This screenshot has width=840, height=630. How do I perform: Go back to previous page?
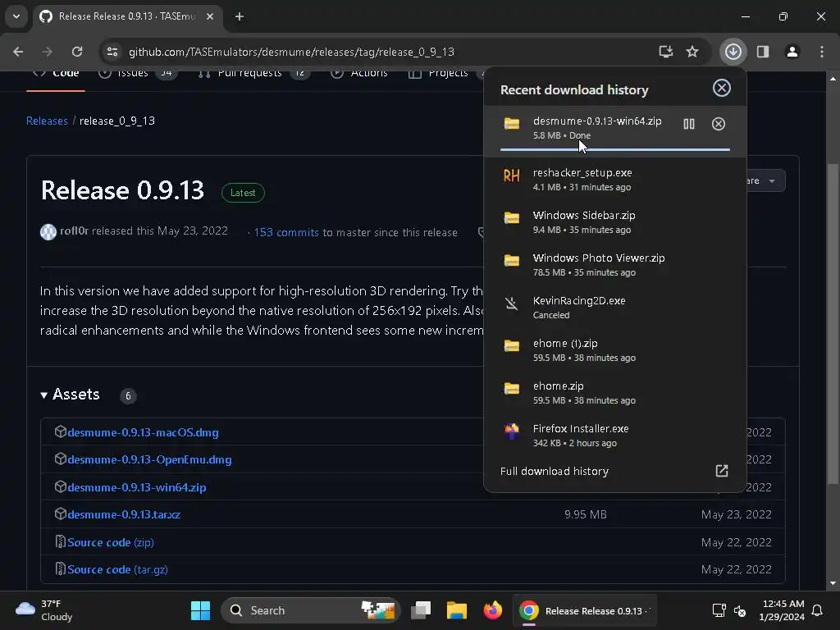tap(18, 52)
